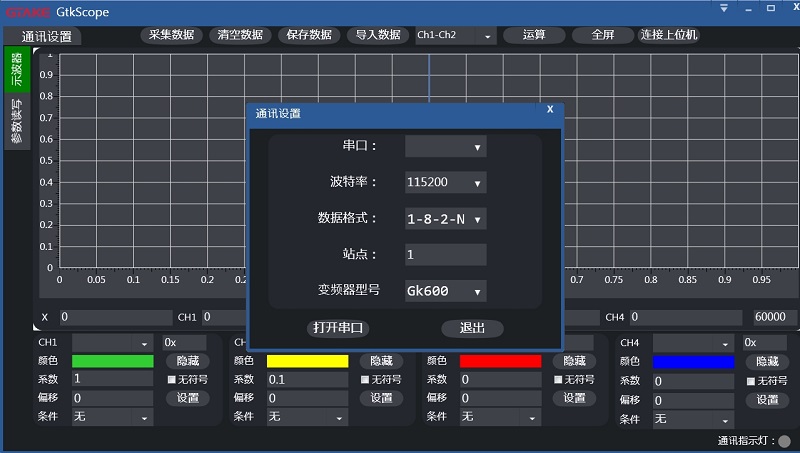The image size is (800, 453).
Task: Click the 连接上位机 button
Action: (668, 35)
